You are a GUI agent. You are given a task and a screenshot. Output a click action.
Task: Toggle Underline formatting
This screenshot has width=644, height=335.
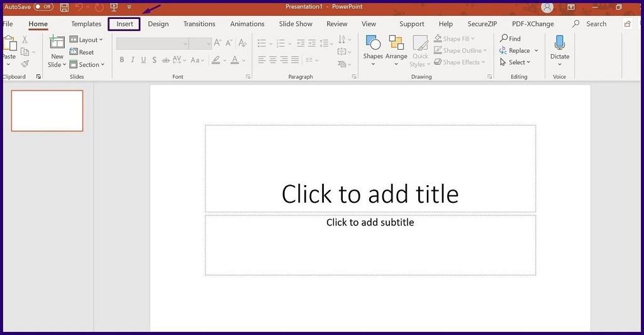pos(143,60)
